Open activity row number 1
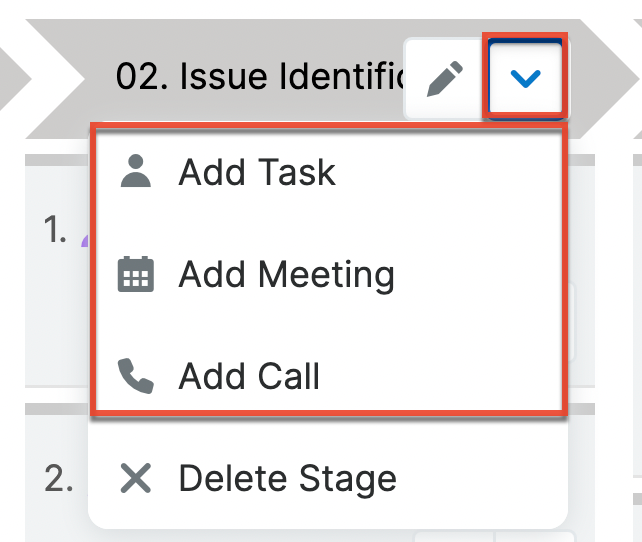The image size is (642, 542). [56, 232]
